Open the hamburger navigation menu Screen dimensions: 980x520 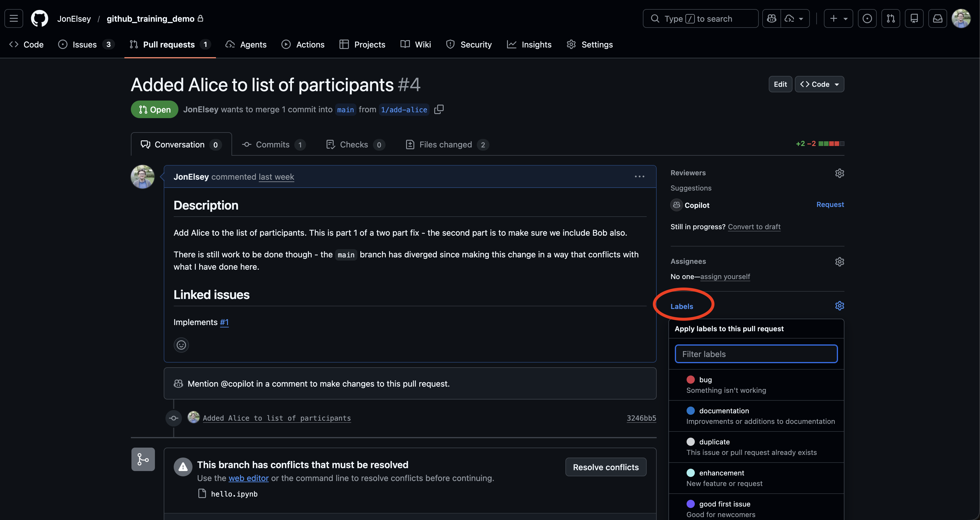coord(14,18)
